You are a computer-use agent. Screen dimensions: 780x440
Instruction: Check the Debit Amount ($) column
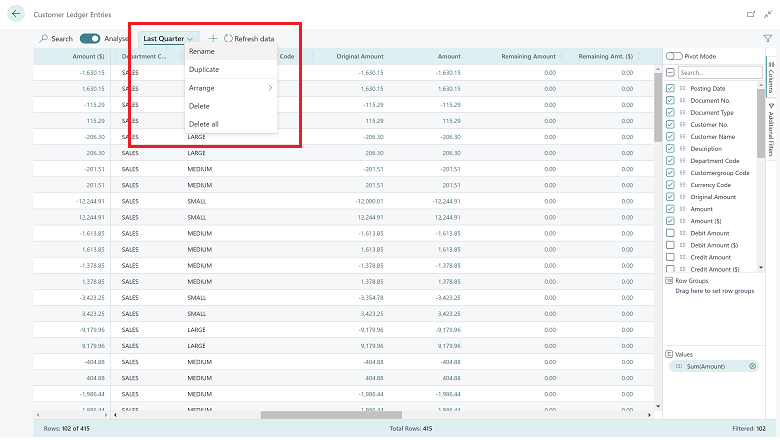pyautogui.click(x=670, y=245)
